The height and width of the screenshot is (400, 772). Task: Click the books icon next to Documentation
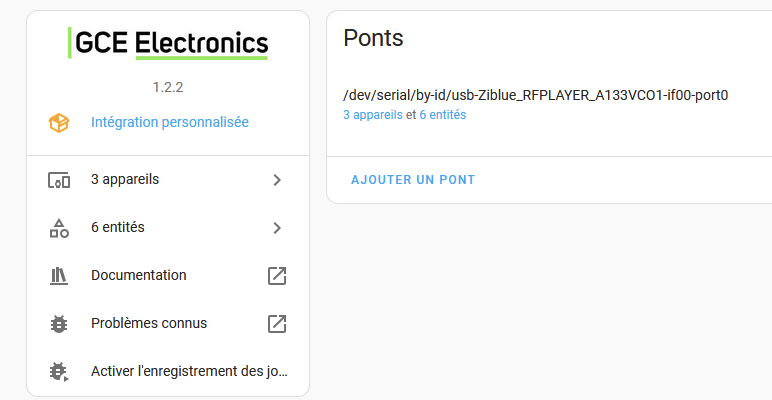click(x=59, y=276)
